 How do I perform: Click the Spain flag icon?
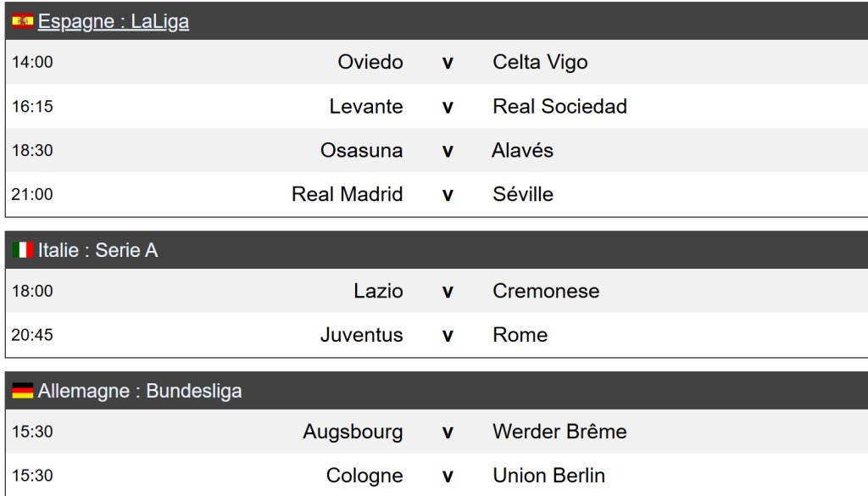click(23, 22)
